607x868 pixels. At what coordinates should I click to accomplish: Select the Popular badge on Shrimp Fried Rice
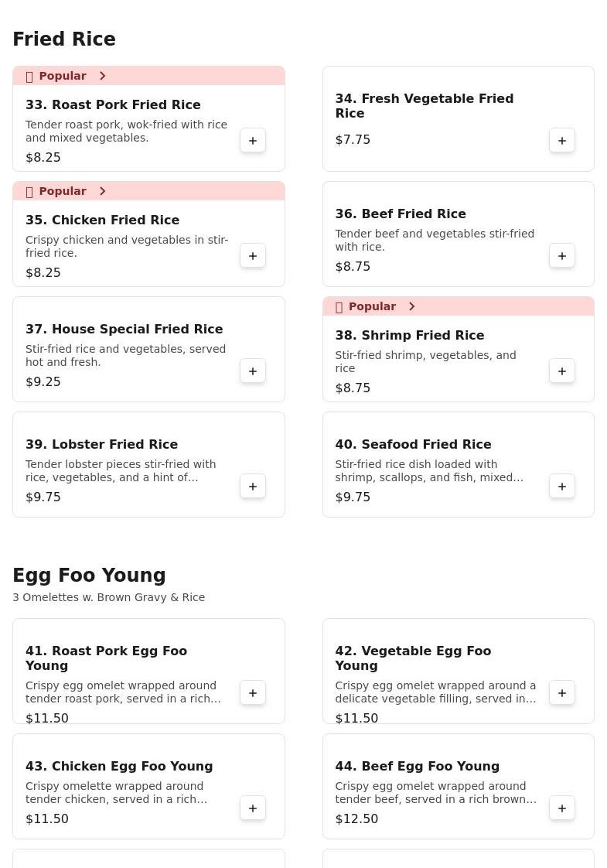click(372, 306)
